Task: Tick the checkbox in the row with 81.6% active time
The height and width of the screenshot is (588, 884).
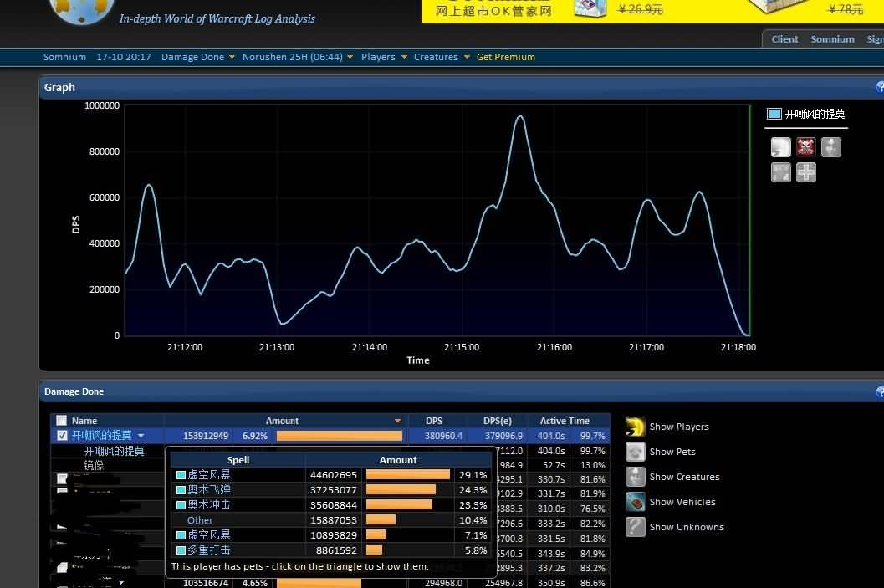Action: [x=62, y=479]
